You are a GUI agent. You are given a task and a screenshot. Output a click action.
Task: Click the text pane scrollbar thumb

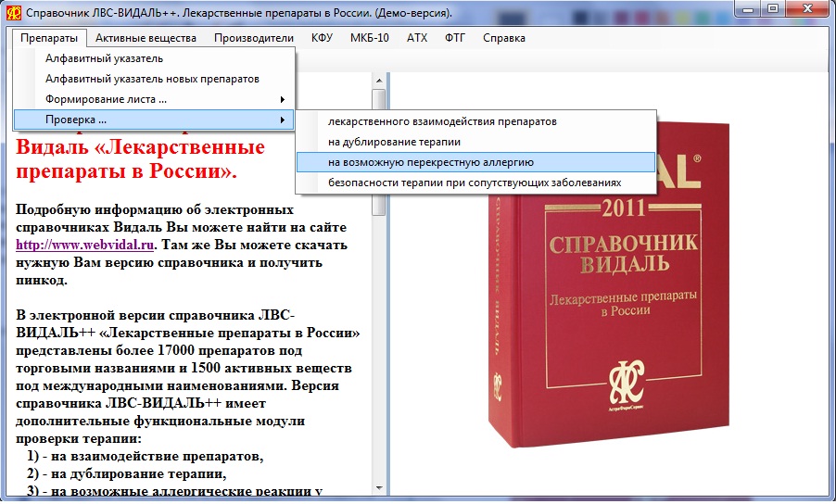click(x=379, y=152)
